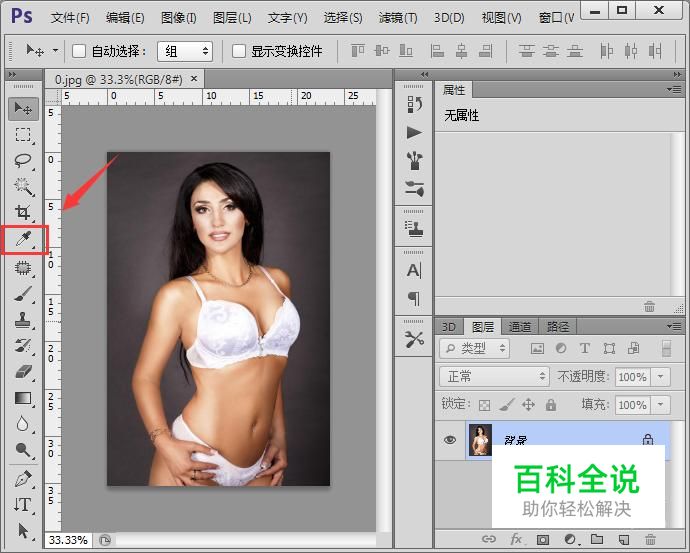Switch to the 3D tab
Viewport: 690px width, 553px height.
pos(448,327)
